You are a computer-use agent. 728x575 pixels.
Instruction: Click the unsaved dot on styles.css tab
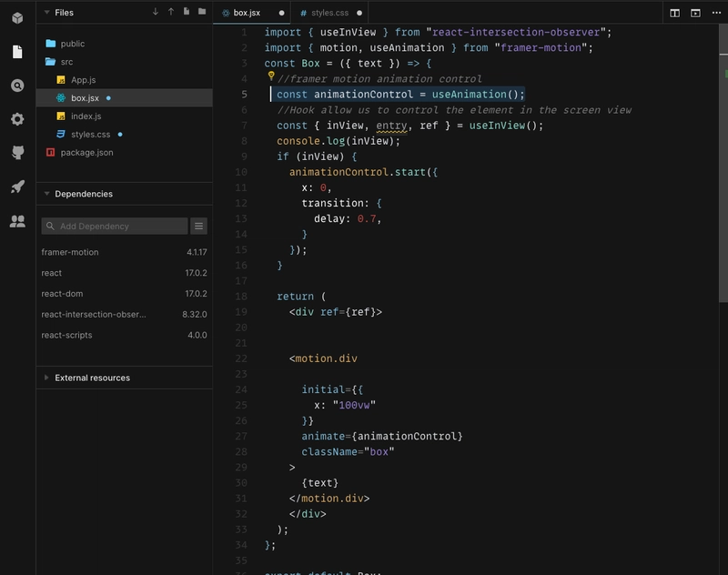[359, 13]
